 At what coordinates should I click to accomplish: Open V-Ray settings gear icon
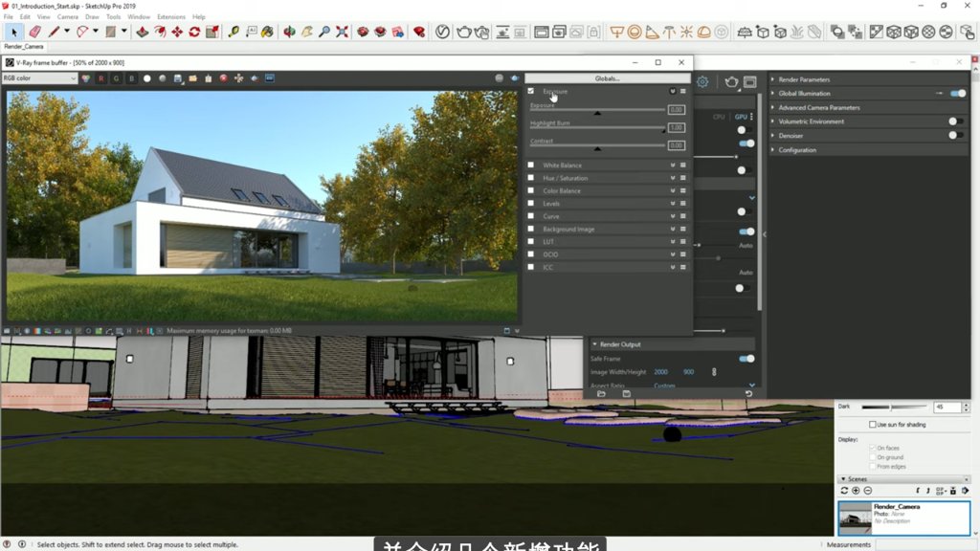(x=702, y=83)
